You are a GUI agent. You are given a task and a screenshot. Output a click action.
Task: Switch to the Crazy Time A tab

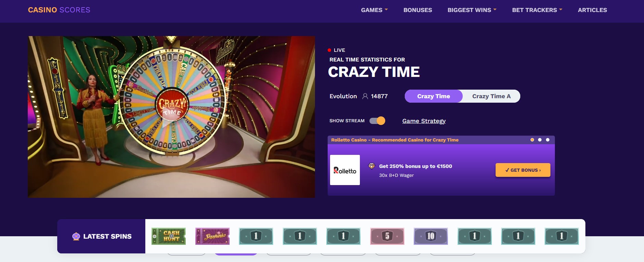pos(491,96)
